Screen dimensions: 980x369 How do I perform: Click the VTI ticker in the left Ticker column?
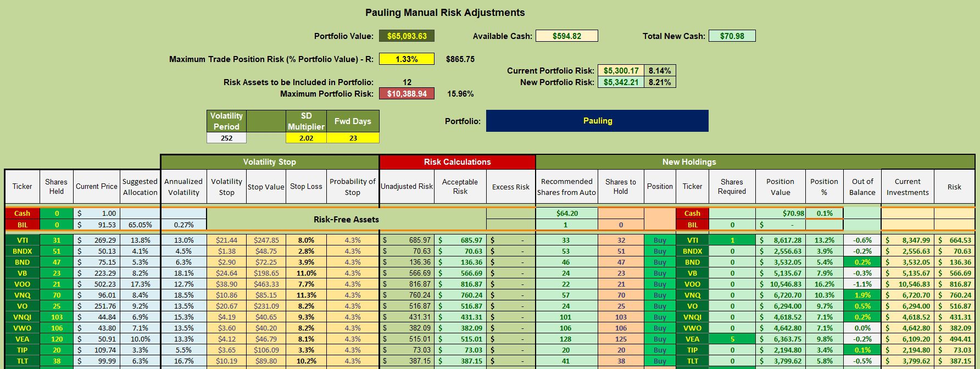point(22,240)
